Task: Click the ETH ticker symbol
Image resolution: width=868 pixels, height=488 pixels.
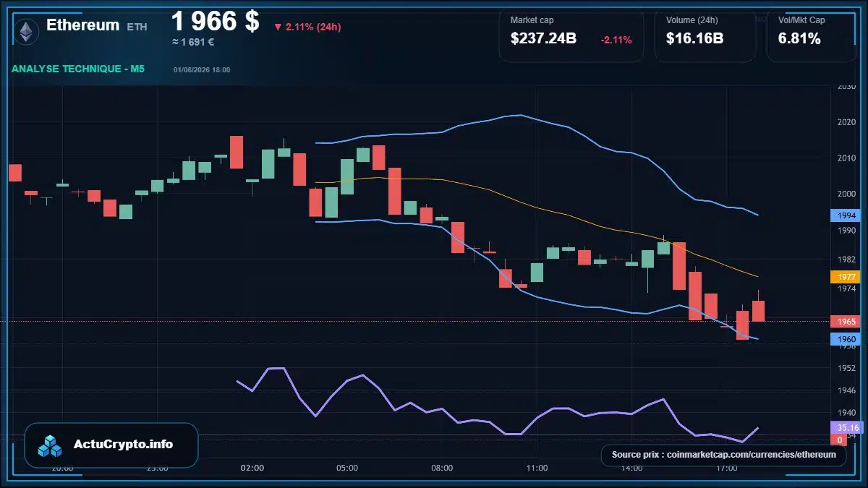Action: [x=137, y=27]
